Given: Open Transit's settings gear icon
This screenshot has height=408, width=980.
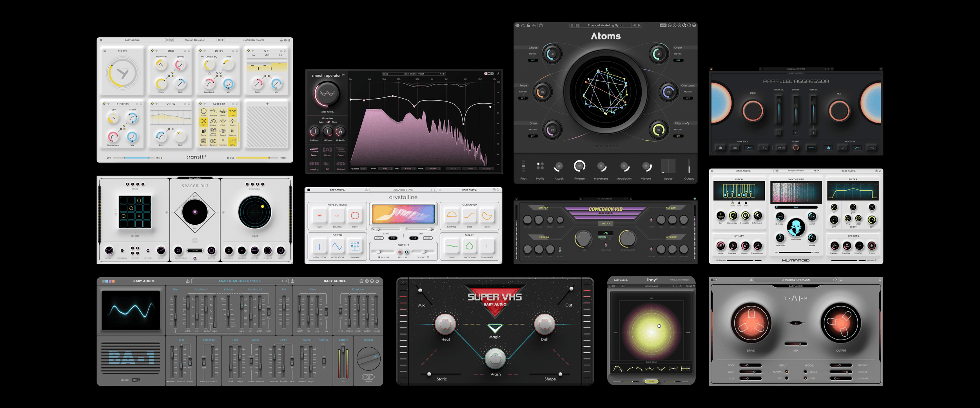Looking at the screenshot, I should pos(101,40).
